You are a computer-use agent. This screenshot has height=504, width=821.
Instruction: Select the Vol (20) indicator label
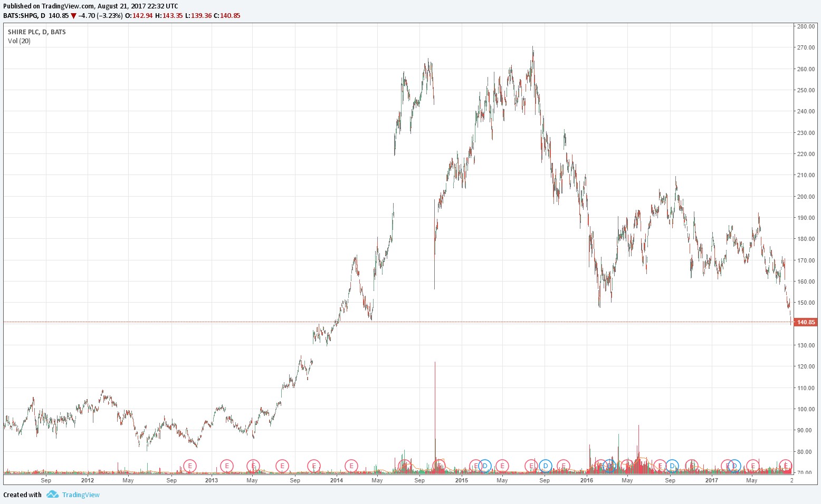click(x=19, y=41)
